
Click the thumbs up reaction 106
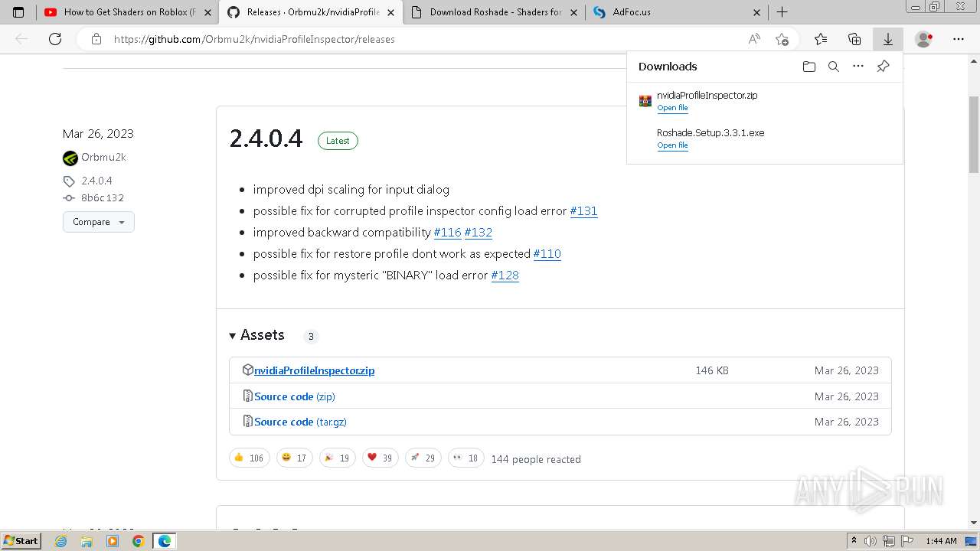(x=250, y=458)
